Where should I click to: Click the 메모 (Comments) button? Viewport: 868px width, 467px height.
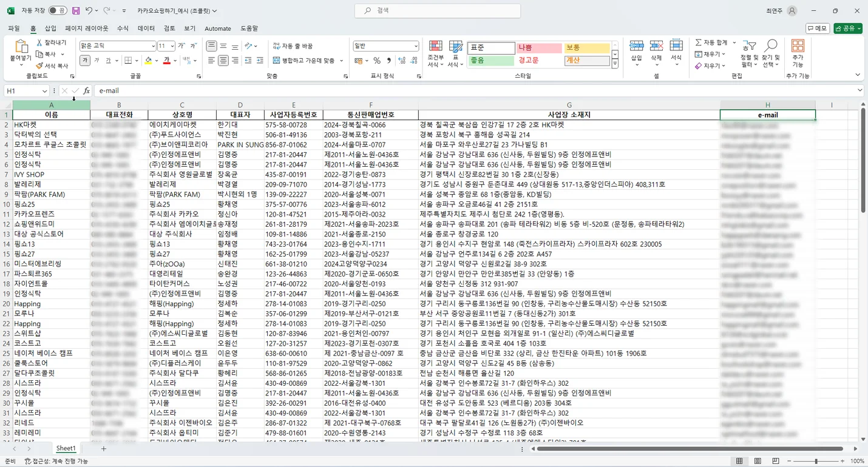[818, 29]
